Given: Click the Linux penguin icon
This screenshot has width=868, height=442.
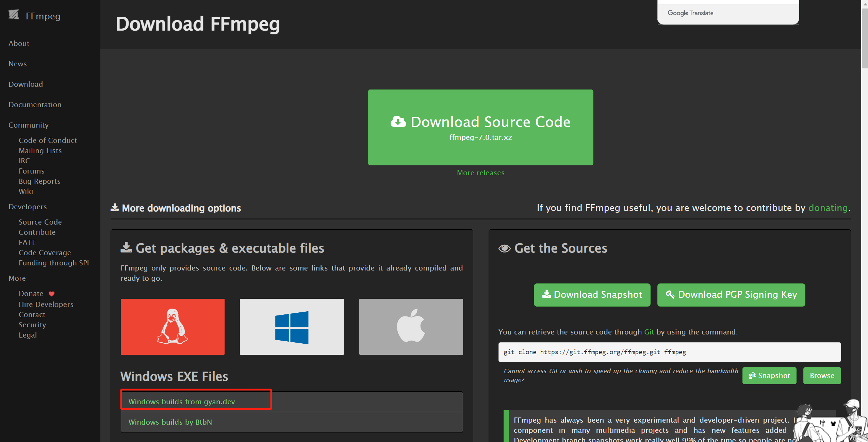Looking at the screenshot, I should coord(173,327).
